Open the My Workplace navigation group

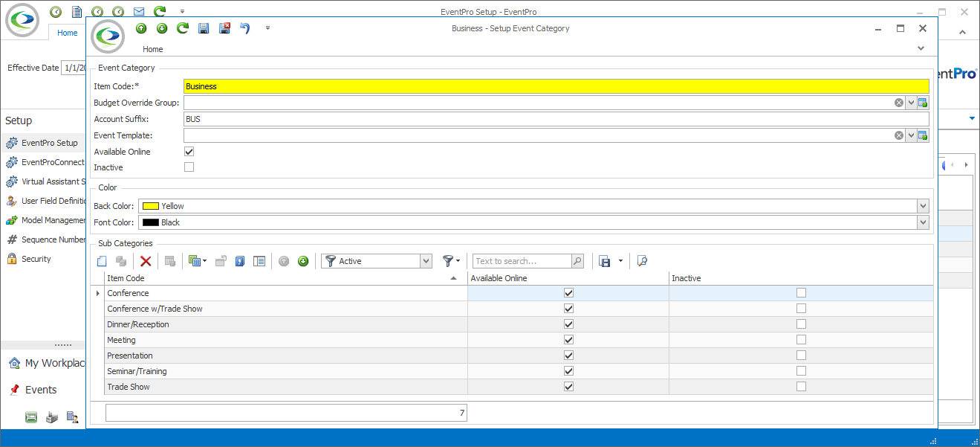[x=48, y=363]
